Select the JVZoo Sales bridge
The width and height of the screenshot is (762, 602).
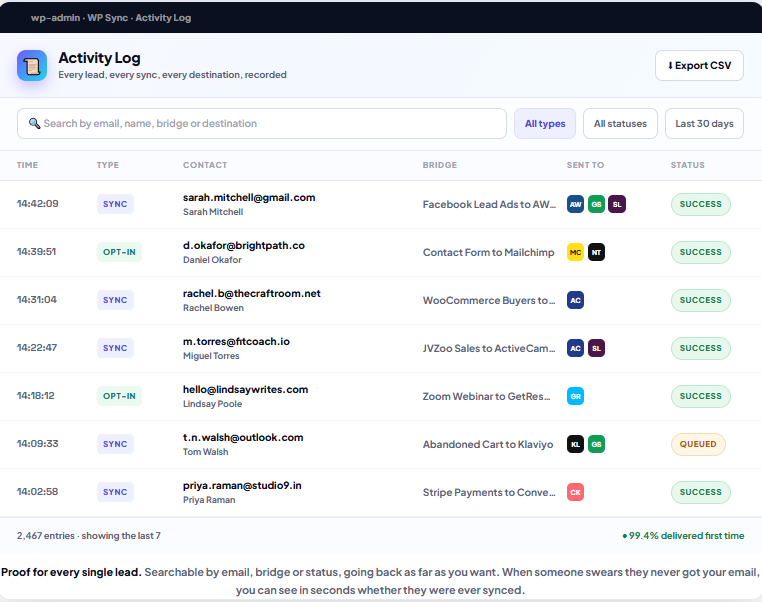pos(489,348)
